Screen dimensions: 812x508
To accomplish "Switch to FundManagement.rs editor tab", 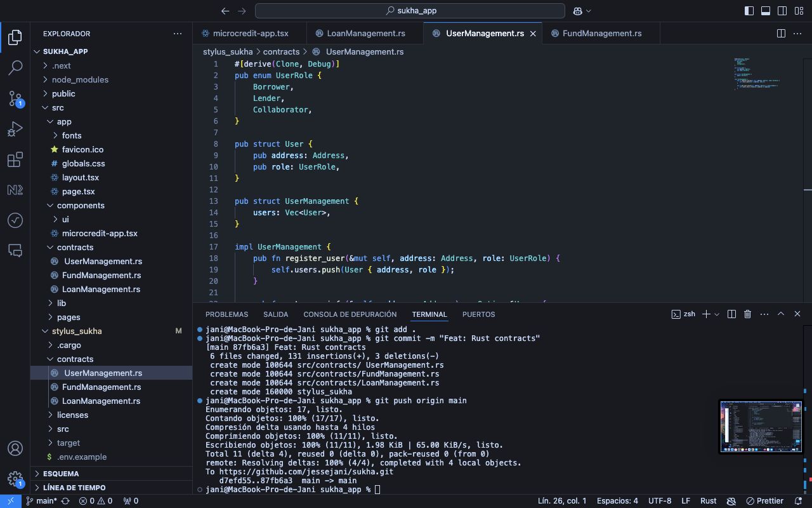I will click(601, 33).
